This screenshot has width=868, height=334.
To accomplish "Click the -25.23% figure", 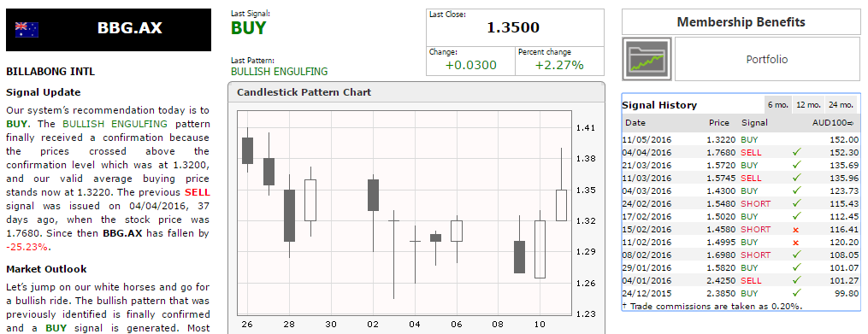I will coord(27,247).
